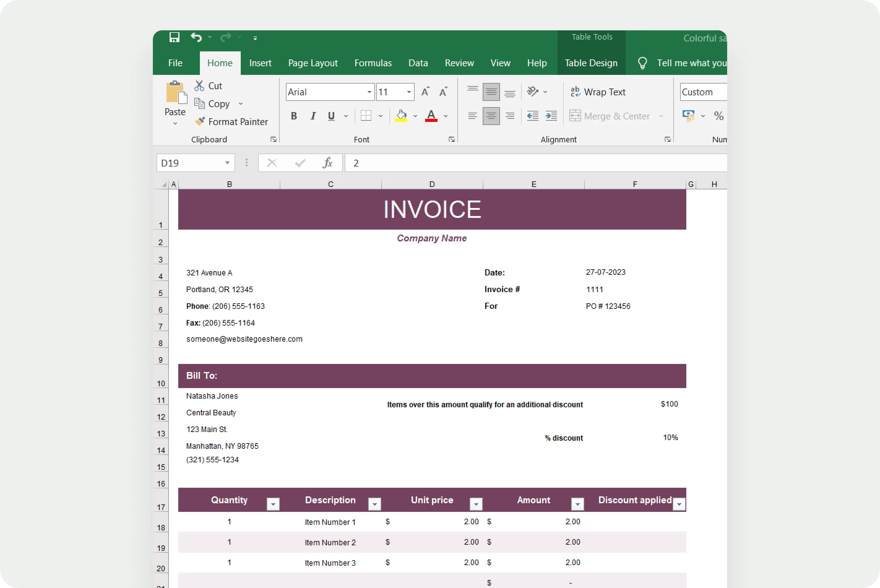Apply the yellow fill color swatch

point(401,116)
